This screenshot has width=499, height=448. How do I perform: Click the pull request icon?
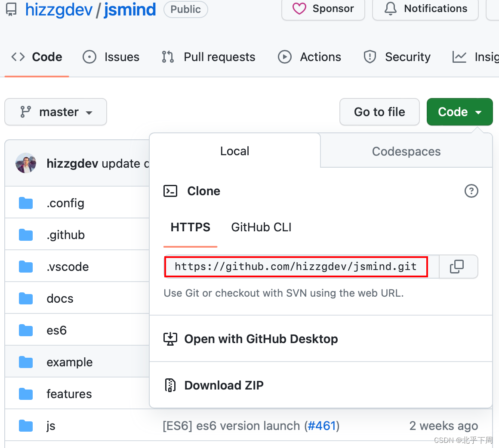[x=168, y=57]
